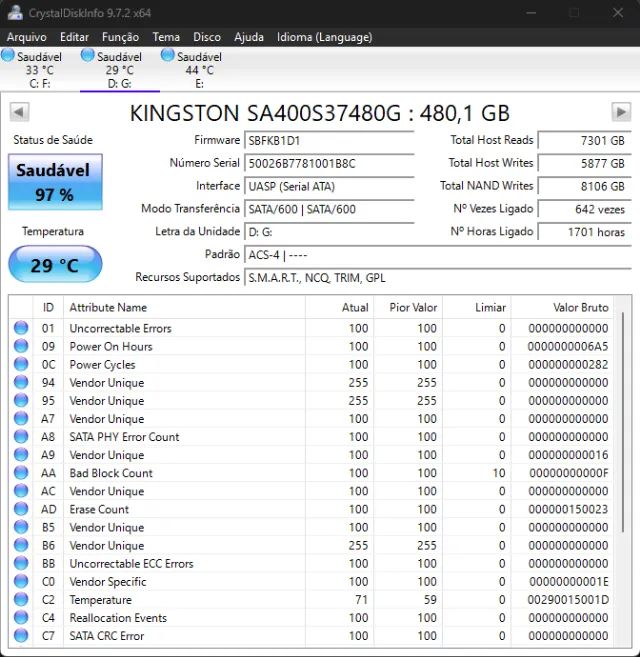Click the status orb of SATA PHY Error Count

pos(21,436)
